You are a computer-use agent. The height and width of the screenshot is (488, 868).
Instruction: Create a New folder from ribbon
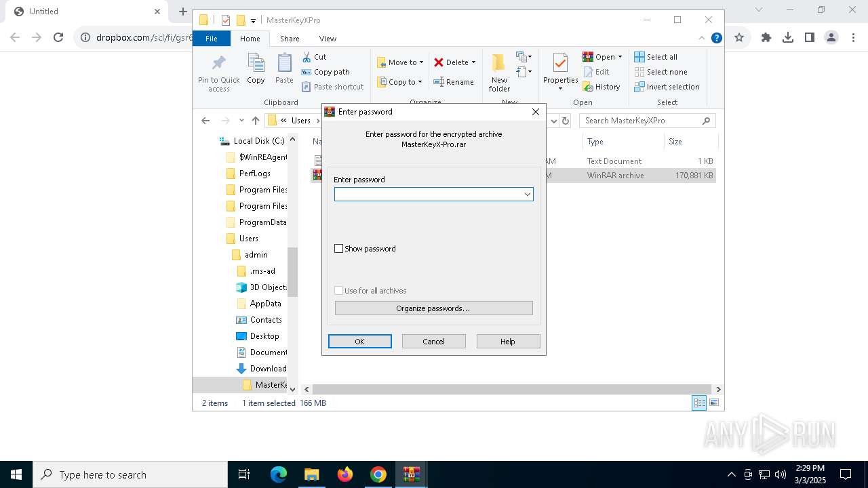tap(499, 73)
